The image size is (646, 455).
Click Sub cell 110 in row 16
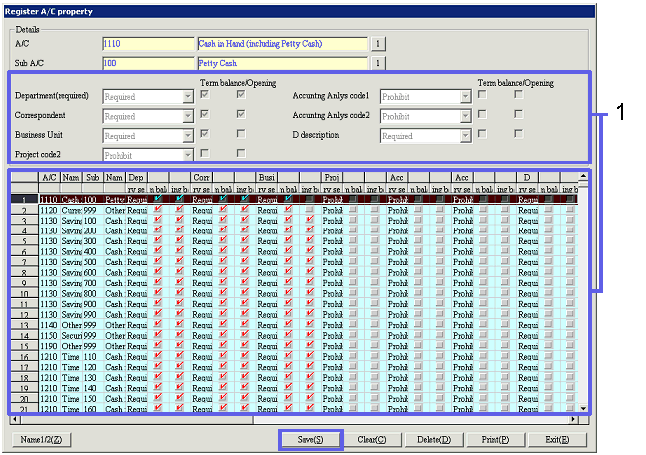point(92,357)
